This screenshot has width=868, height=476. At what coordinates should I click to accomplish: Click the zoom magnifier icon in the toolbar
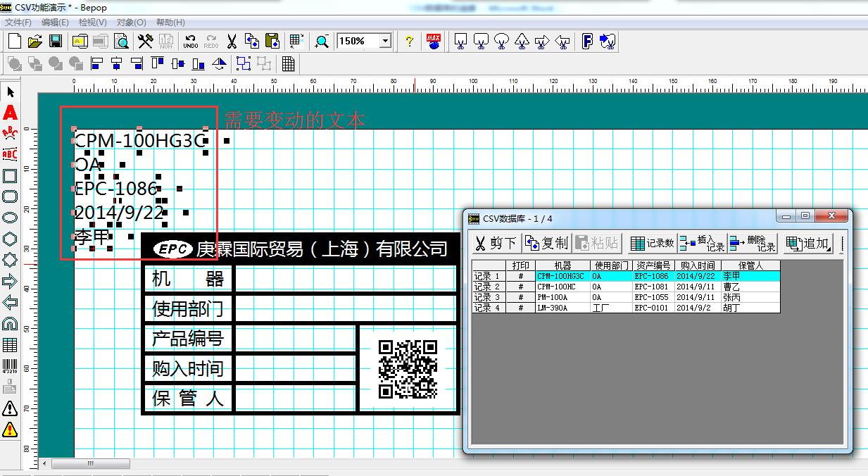pos(322,41)
